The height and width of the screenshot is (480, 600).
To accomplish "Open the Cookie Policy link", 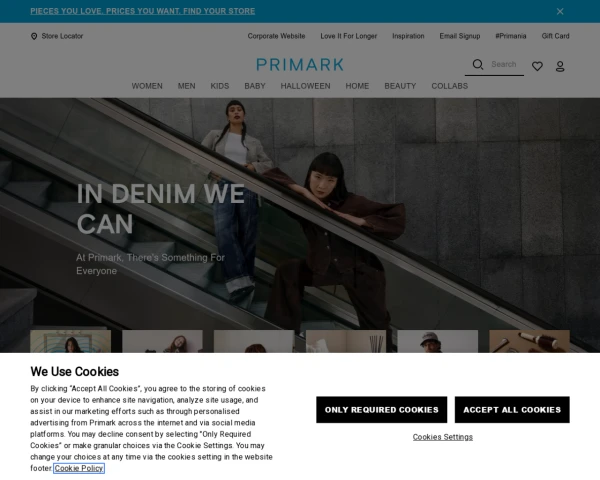I will [79, 468].
